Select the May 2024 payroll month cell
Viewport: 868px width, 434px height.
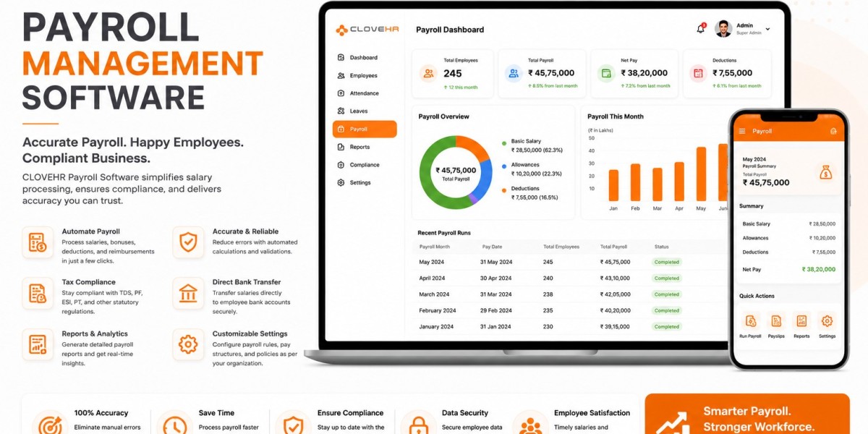[x=430, y=262]
